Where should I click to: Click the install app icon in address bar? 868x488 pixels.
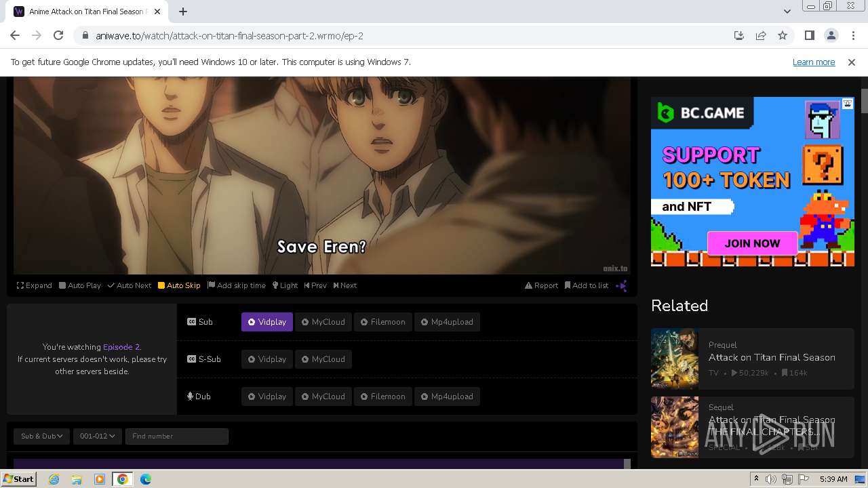[739, 35]
